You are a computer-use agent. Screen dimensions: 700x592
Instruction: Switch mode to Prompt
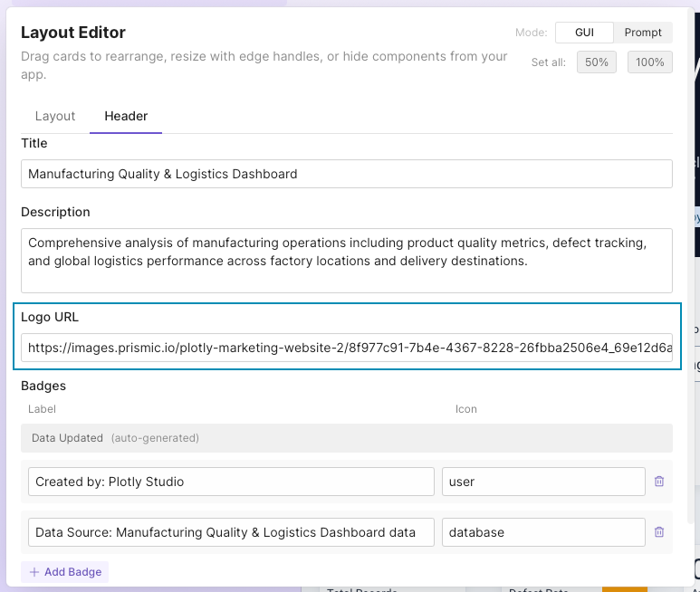pyautogui.click(x=643, y=33)
